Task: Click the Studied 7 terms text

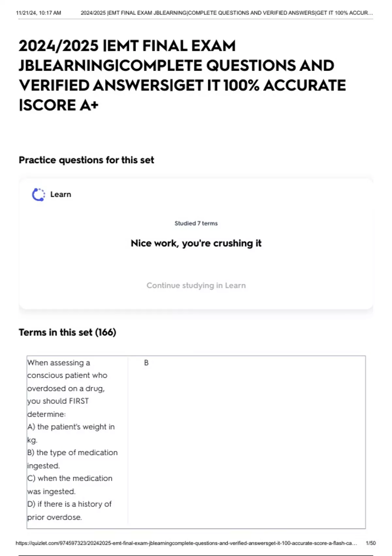Action: click(x=196, y=223)
